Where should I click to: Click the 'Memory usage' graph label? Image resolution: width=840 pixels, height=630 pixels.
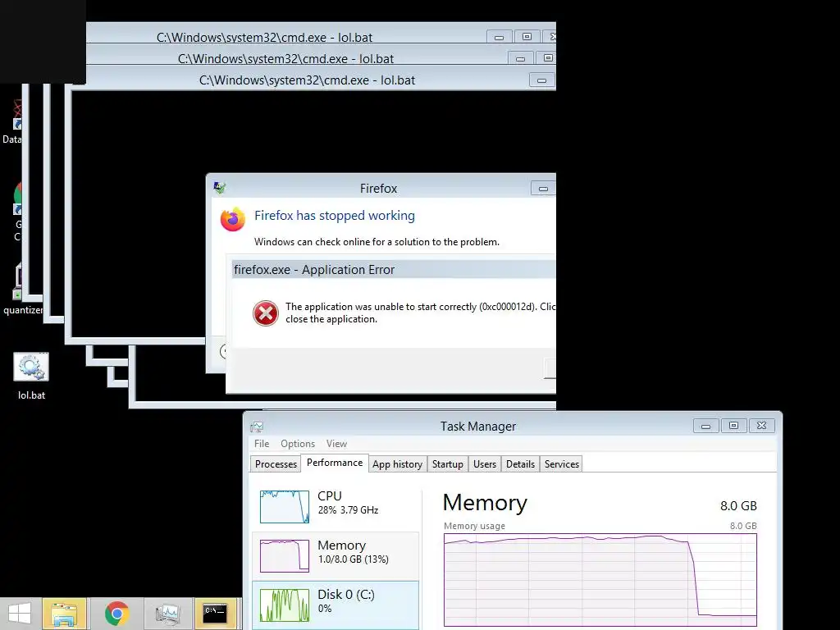[x=474, y=526]
